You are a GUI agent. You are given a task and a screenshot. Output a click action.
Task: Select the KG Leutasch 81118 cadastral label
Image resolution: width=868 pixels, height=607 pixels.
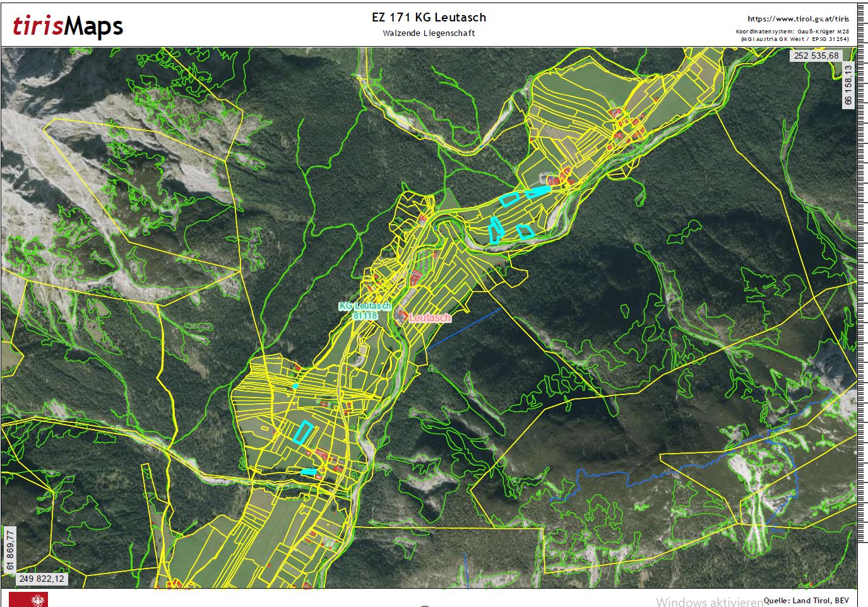pyautogui.click(x=365, y=310)
